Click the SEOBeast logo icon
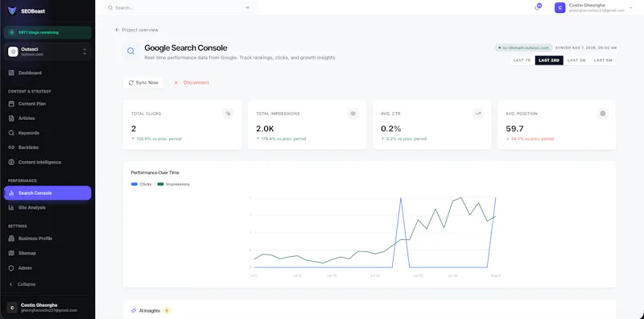The height and width of the screenshot is (319, 644). [12, 11]
